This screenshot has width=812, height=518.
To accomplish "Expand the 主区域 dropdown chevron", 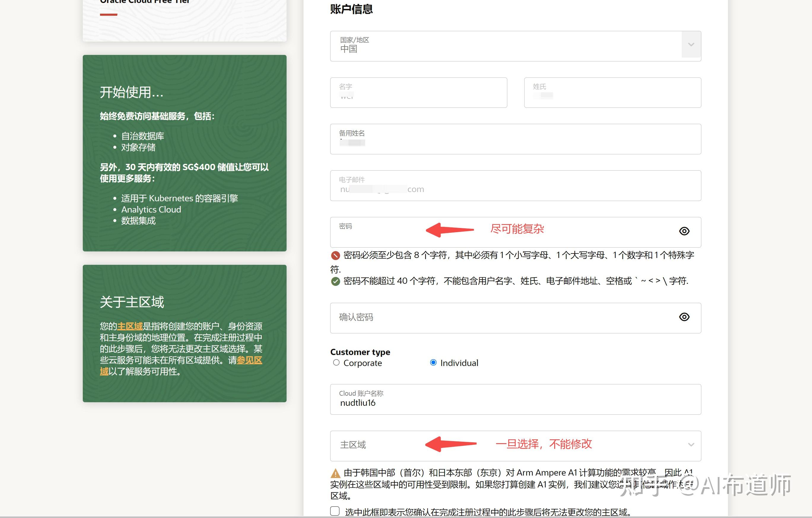I will (x=691, y=445).
